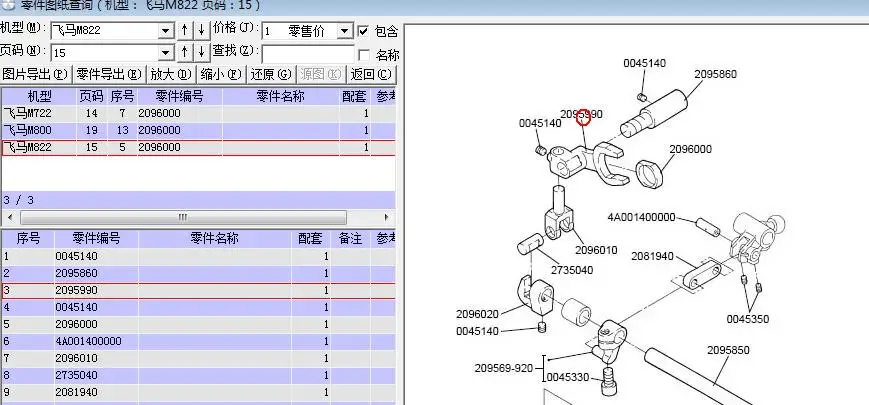This screenshot has width=869, height=405.
Task: Click the 零件名称 column header in lower table
Action: (214, 239)
